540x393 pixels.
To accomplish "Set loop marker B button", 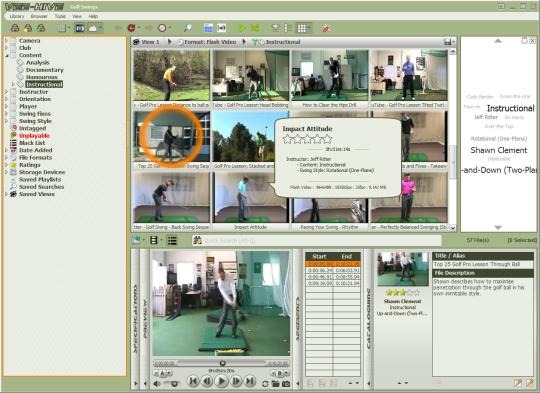I will pos(280,373).
